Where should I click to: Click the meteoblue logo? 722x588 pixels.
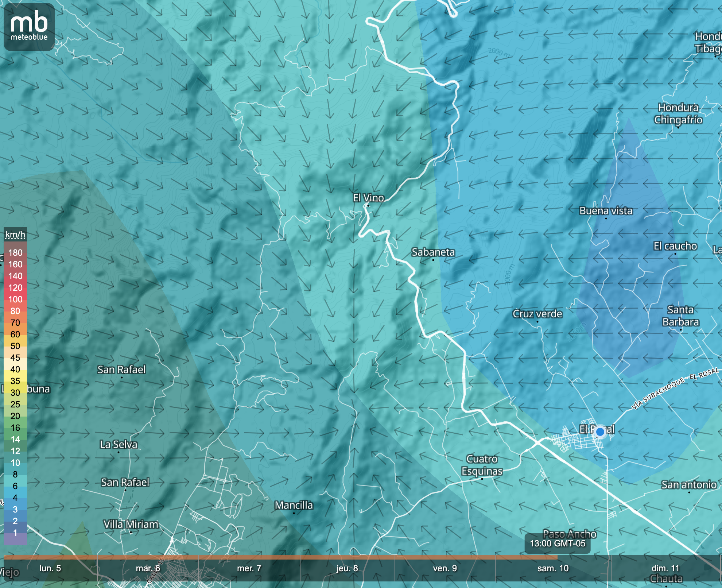pyautogui.click(x=29, y=27)
